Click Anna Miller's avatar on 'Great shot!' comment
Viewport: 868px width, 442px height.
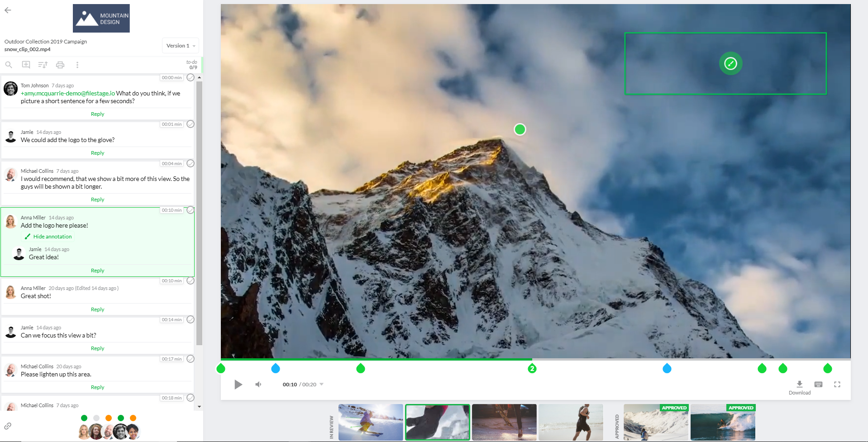11,292
